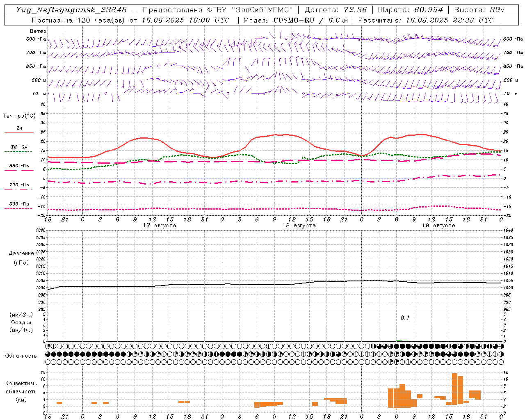This screenshot has width=525, height=420.
Task: Click the 0.1 precipitation amount value
Action: (405, 318)
